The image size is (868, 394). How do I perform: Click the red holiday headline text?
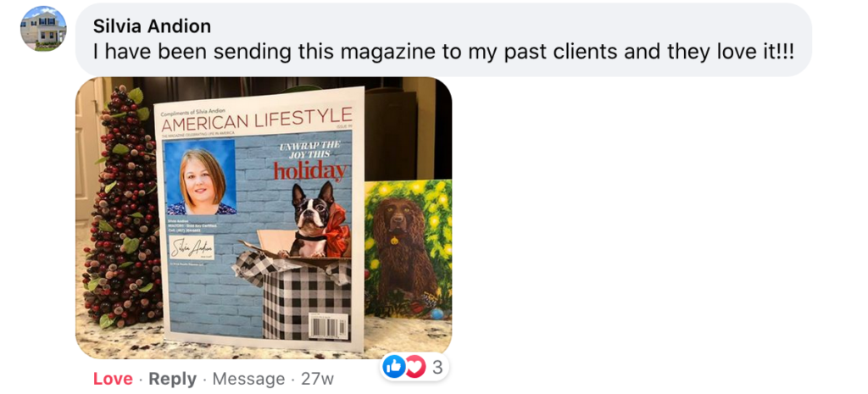[310, 171]
